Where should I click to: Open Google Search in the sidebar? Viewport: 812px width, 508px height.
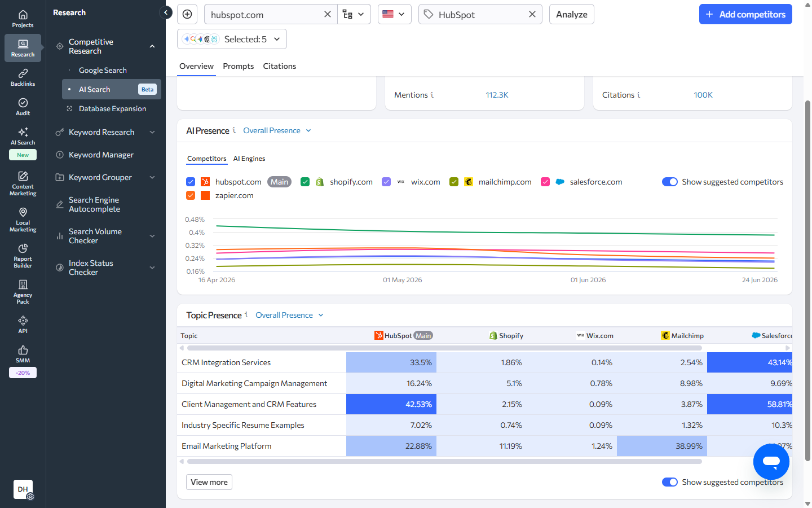[x=103, y=70]
